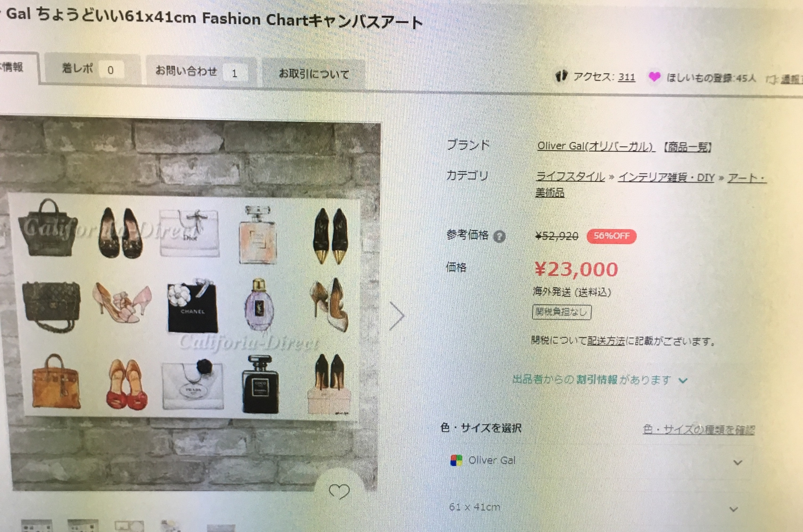The image size is (803, 532).
Task: Click the 【商品一覧】 link
Action: click(688, 147)
